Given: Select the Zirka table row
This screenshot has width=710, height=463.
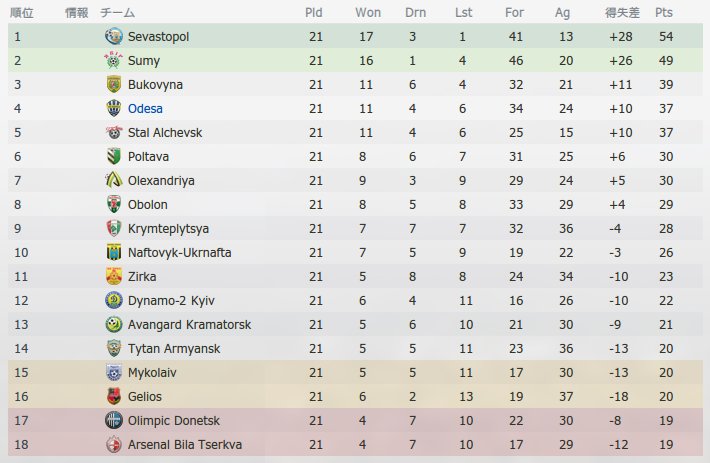Looking at the screenshot, I should [x=355, y=276].
